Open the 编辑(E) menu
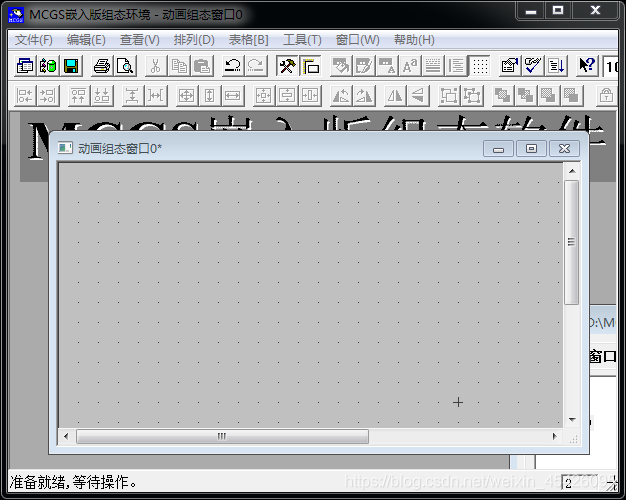 tap(86, 40)
